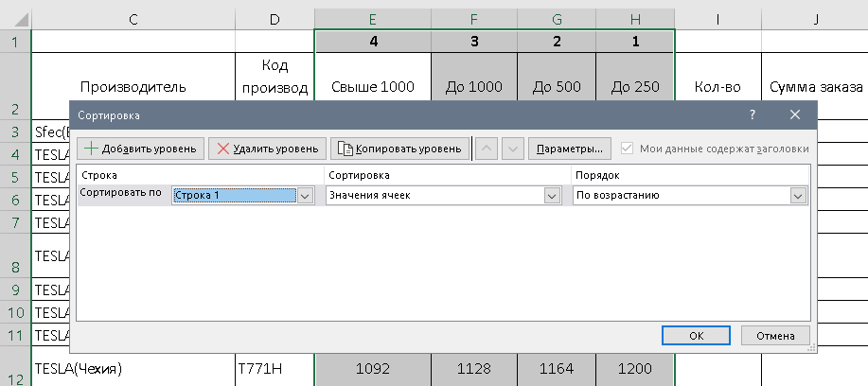
Task: Open the Параметры... options button
Action: click(569, 149)
